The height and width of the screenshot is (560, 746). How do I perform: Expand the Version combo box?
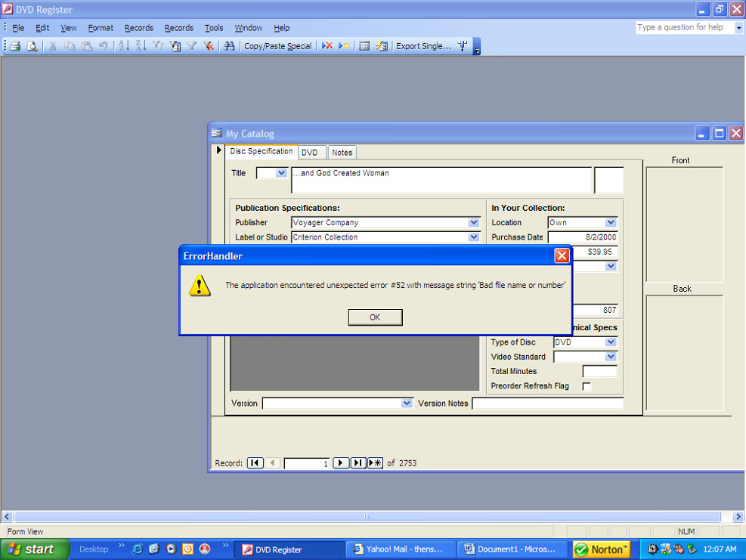[x=407, y=404]
